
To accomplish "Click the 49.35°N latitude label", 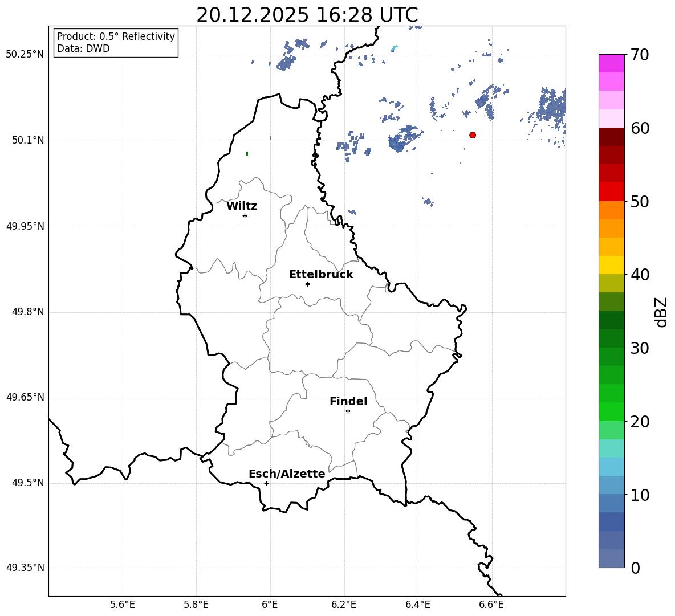I will click(25, 568).
